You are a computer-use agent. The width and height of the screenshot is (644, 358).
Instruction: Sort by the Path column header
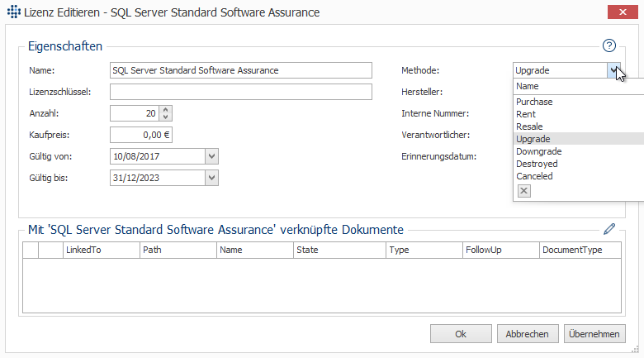coord(178,250)
